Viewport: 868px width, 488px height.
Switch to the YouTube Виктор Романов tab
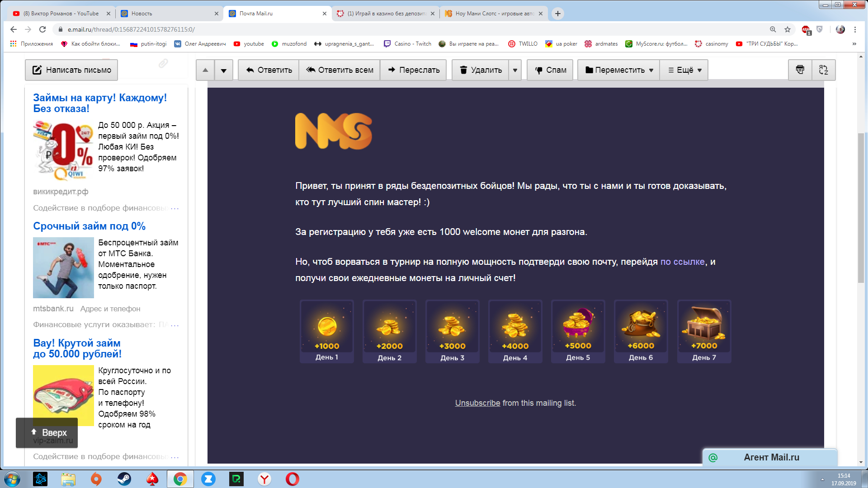61,14
